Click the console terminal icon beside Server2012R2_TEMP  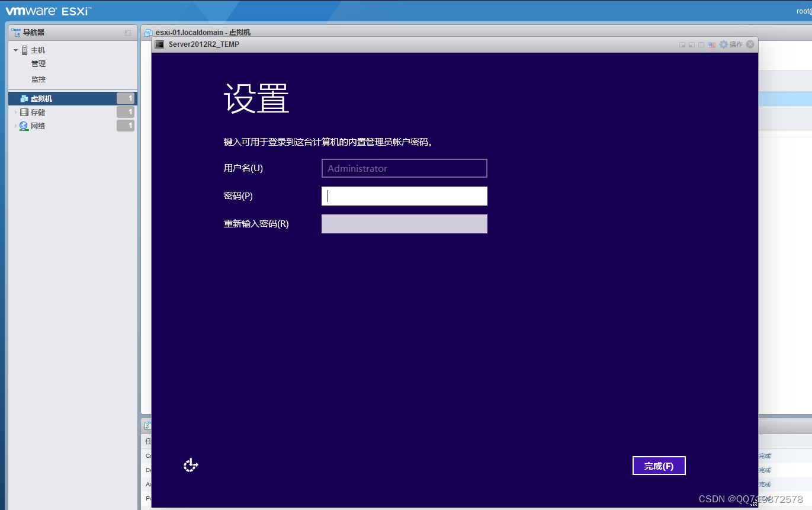159,44
